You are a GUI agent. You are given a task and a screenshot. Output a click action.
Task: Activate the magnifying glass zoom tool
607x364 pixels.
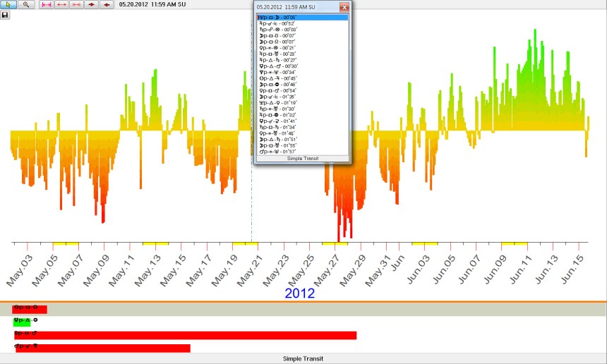click(x=26, y=4)
